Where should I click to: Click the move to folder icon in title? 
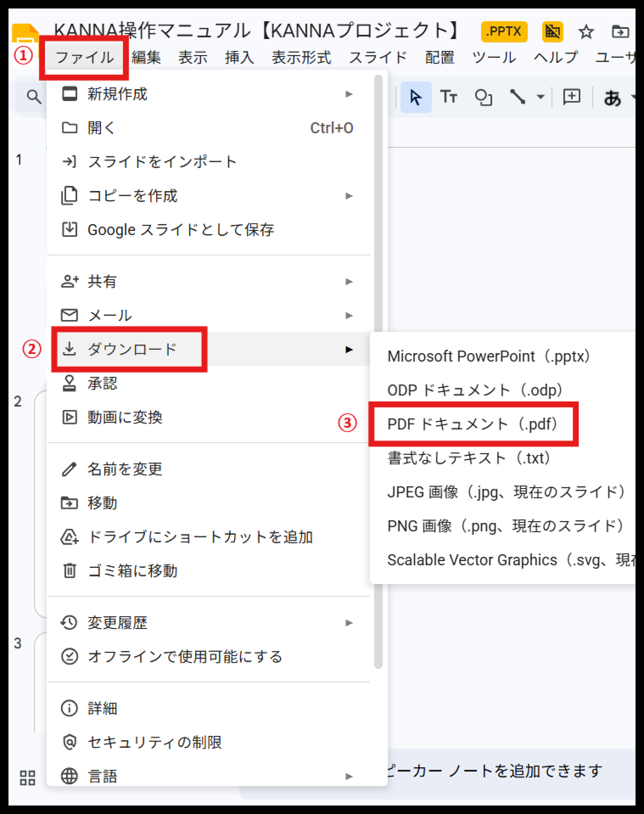[x=620, y=32]
